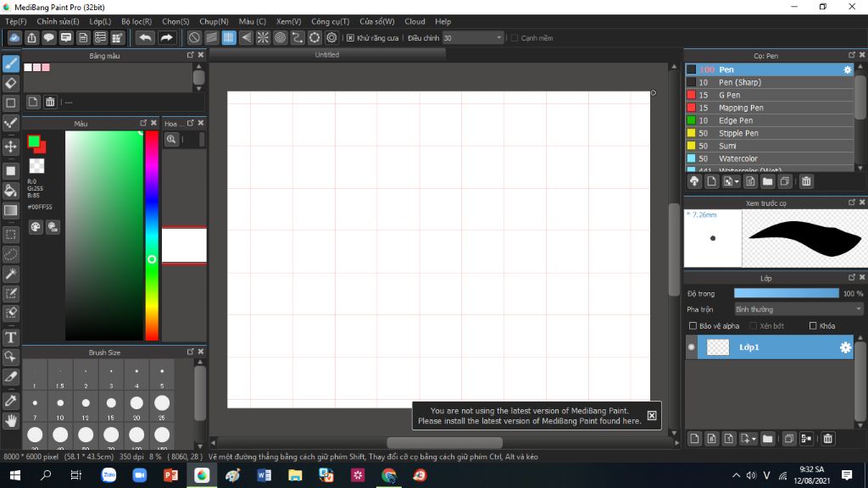
Task: Create new layer in layer panel
Action: (x=694, y=439)
